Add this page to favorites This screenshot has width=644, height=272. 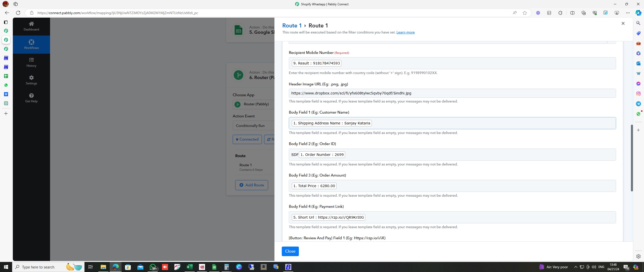(525, 13)
